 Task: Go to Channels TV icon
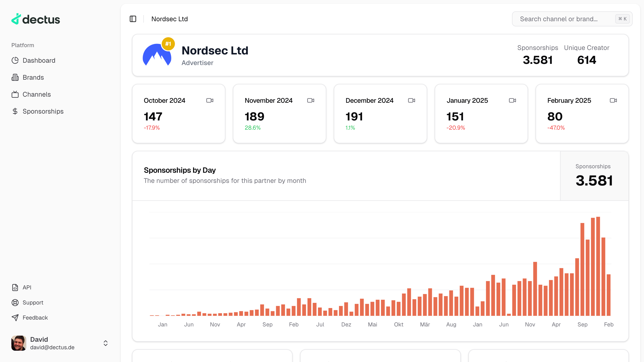[15, 94]
